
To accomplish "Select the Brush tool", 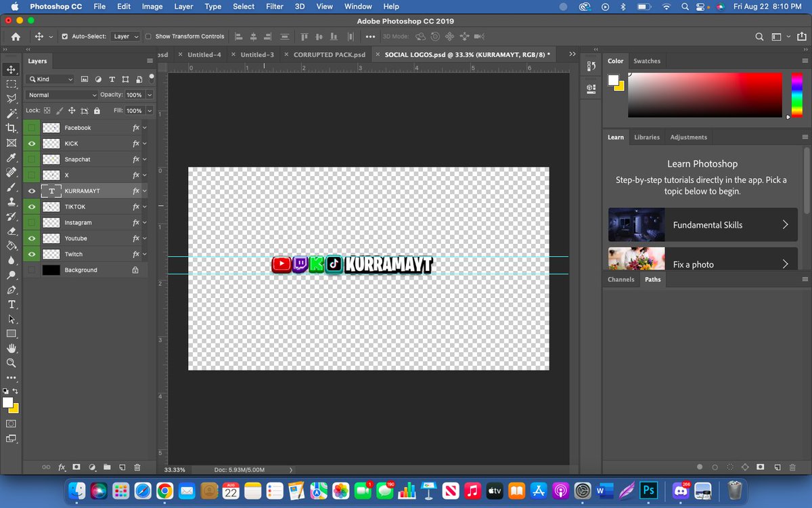I will [11, 187].
